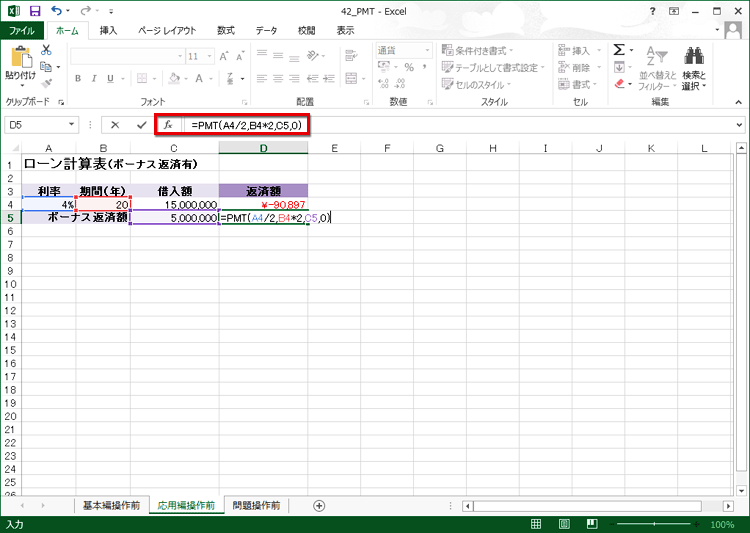
Task: Switch to Page Layout view icon
Action: click(x=564, y=524)
